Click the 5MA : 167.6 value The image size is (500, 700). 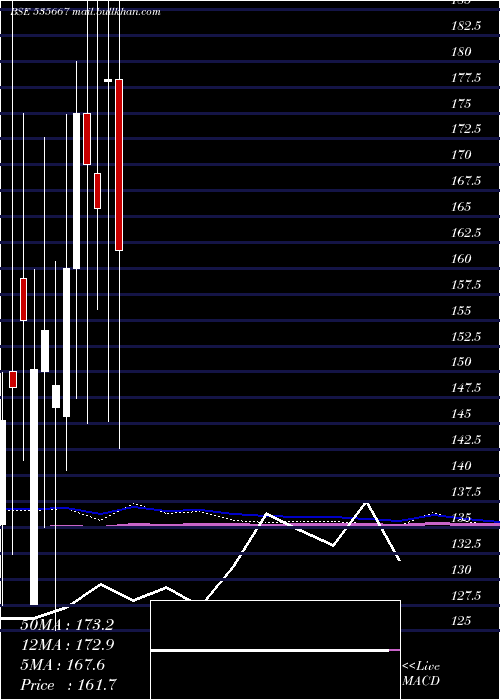[62, 665]
